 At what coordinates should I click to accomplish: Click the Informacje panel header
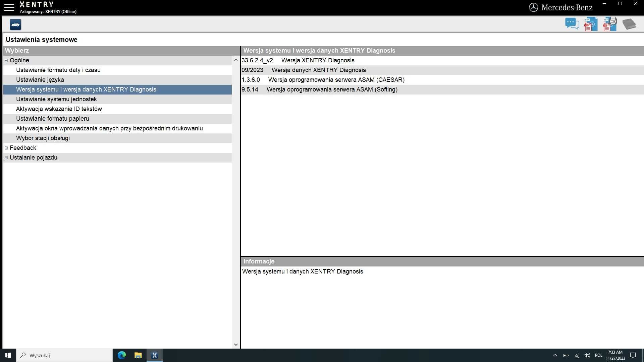(442, 261)
